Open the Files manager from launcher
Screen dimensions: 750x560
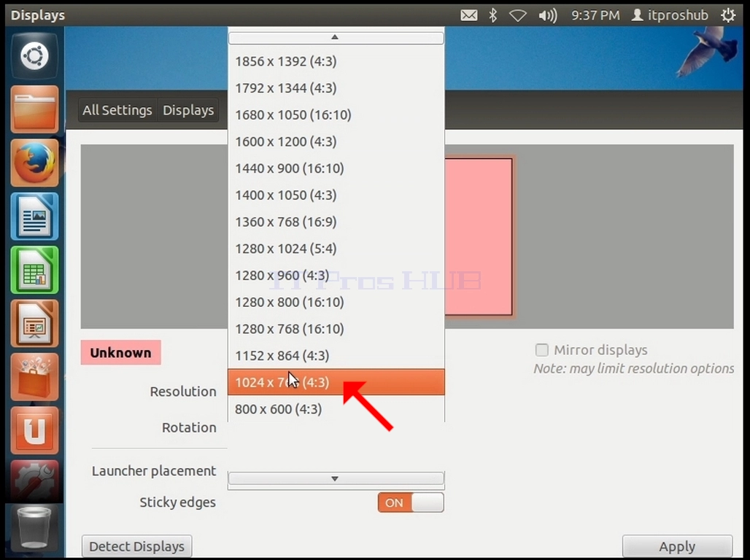pyautogui.click(x=34, y=109)
